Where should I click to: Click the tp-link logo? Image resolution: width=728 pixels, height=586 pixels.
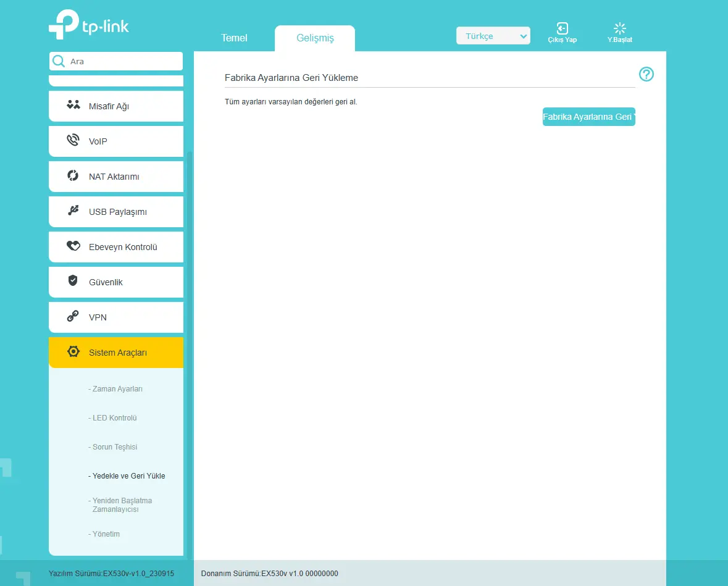click(89, 24)
